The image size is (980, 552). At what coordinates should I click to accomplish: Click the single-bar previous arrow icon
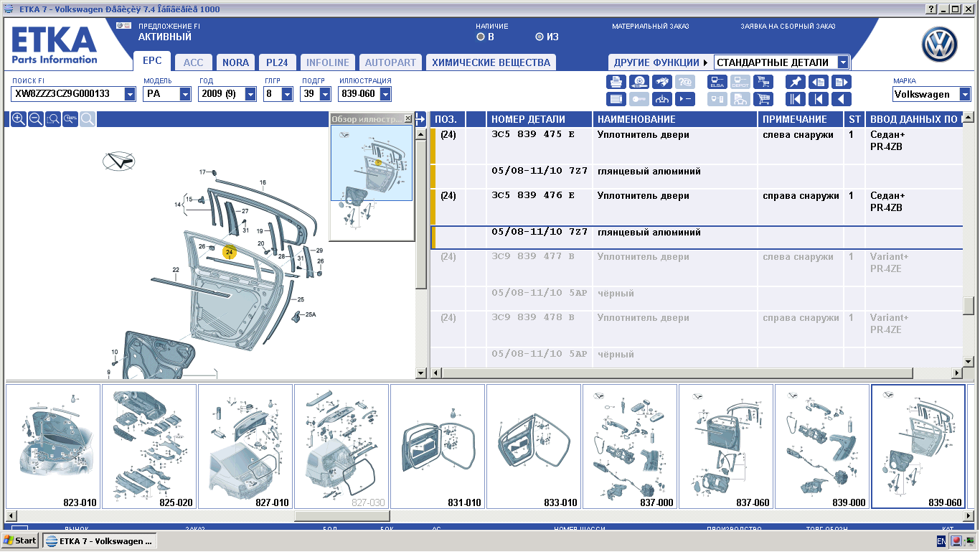click(819, 99)
